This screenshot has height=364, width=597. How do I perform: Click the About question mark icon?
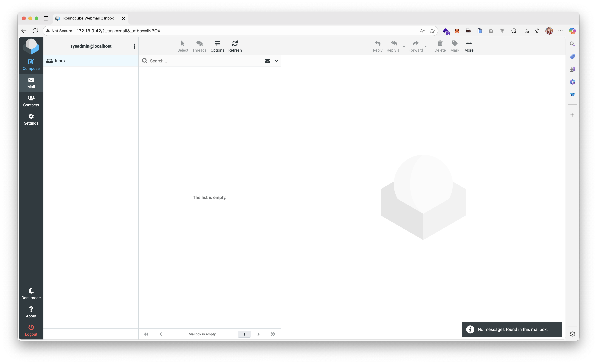tap(31, 309)
